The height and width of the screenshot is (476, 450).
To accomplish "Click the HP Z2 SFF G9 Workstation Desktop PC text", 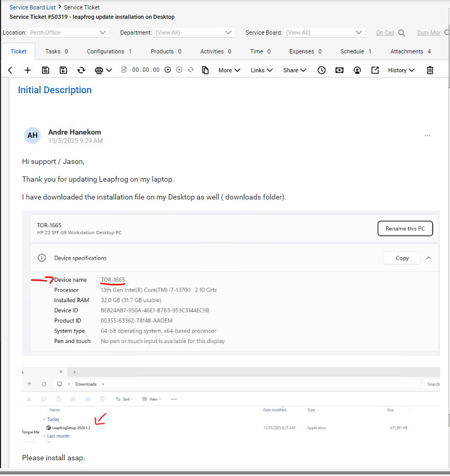I will (79, 233).
